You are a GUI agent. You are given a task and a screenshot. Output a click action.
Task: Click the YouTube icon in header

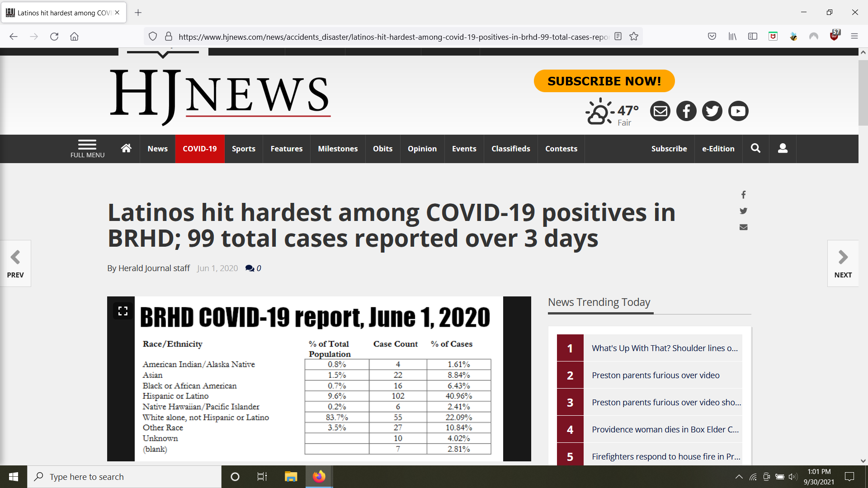pos(738,111)
